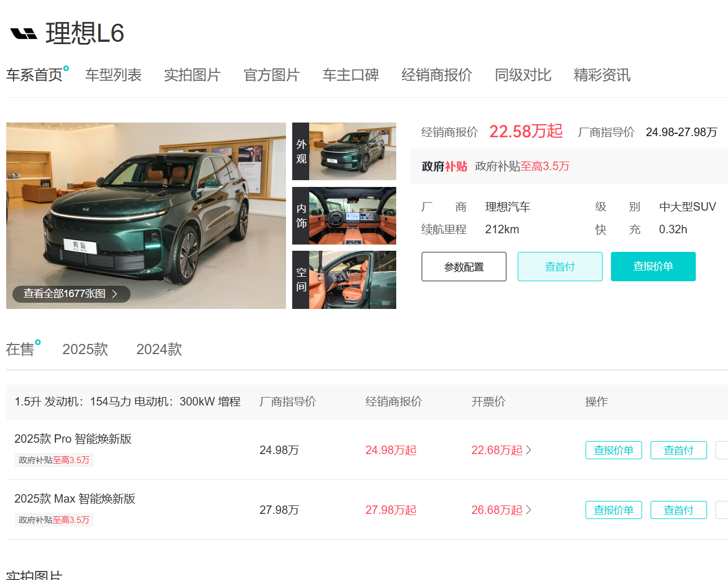Screen dimensions: 728x580
Task: View all 1677 photos button
Action: (x=71, y=294)
